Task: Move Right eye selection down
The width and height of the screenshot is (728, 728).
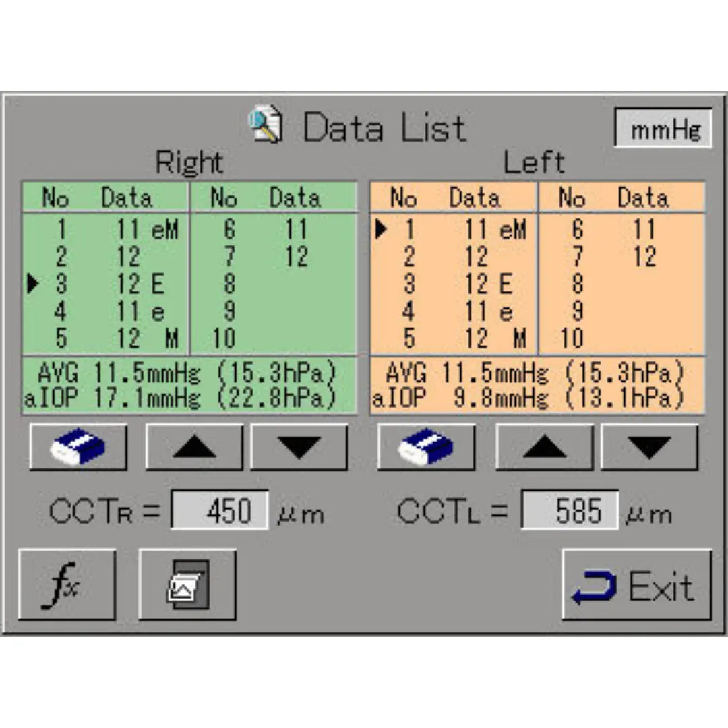Action: (x=299, y=446)
